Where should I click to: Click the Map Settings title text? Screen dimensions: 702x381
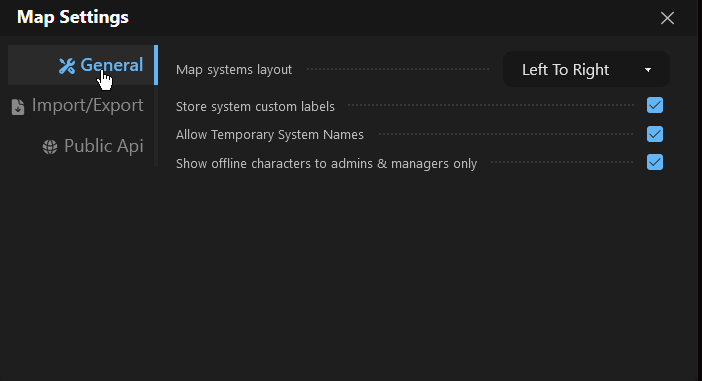click(x=73, y=17)
